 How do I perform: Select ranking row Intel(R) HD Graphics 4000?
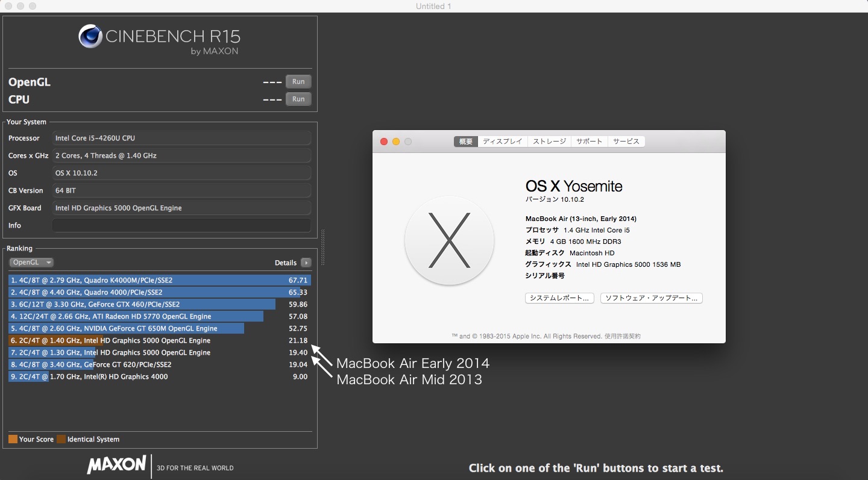pos(160,376)
